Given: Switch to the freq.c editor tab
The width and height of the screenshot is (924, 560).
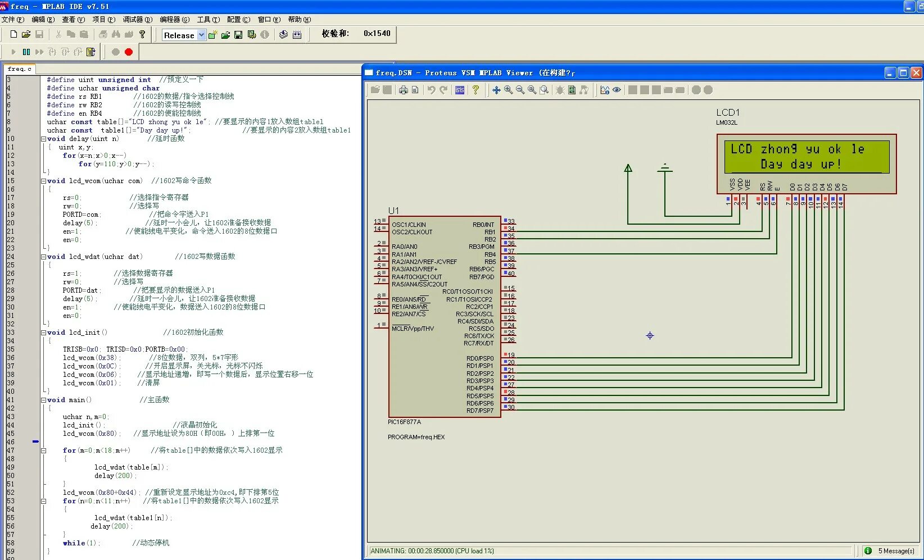Looking at the screenshot, I should (19, 69).
